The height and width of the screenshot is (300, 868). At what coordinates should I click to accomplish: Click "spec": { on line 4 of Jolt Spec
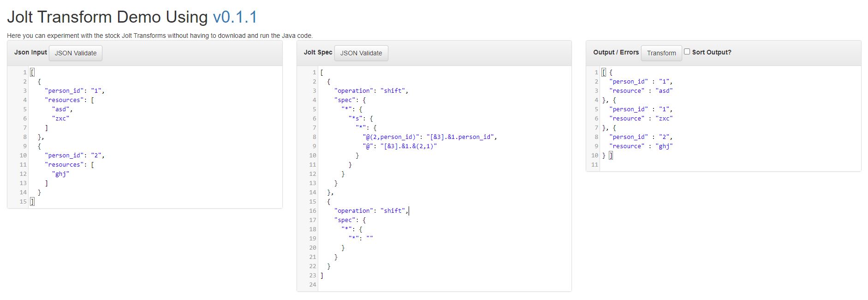350,100
